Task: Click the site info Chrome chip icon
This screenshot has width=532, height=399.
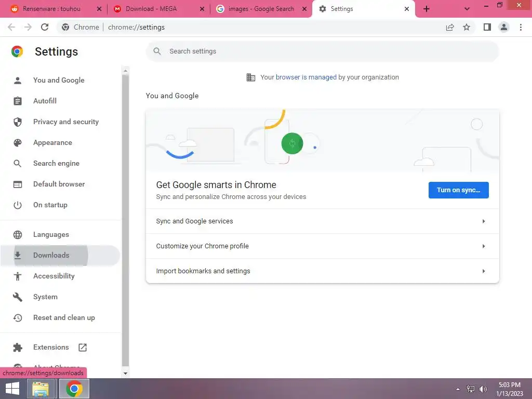Action: point(65,27)
